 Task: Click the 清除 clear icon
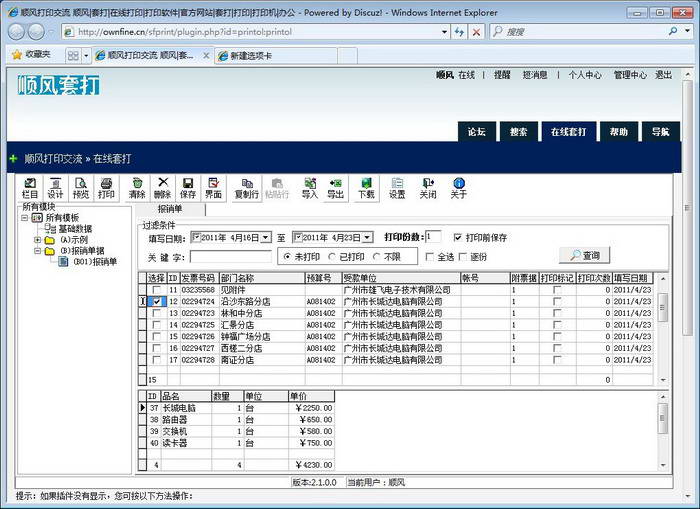(x=137, y=188)
